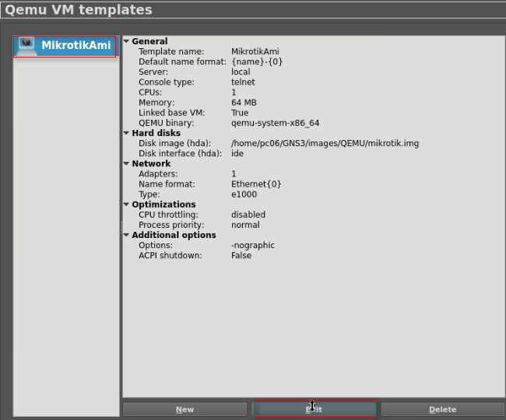506x420 pixels.
Task: Click the ACPI shutdown value False
Action: pos(241,256)
